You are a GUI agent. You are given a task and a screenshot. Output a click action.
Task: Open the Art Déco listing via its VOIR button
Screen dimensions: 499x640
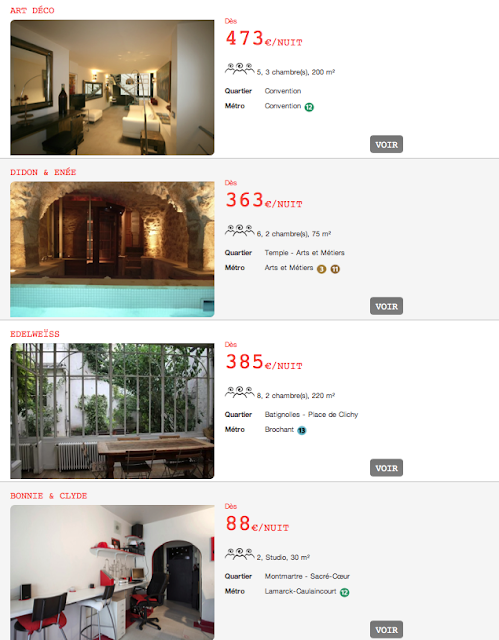click(x=386, y=144)
